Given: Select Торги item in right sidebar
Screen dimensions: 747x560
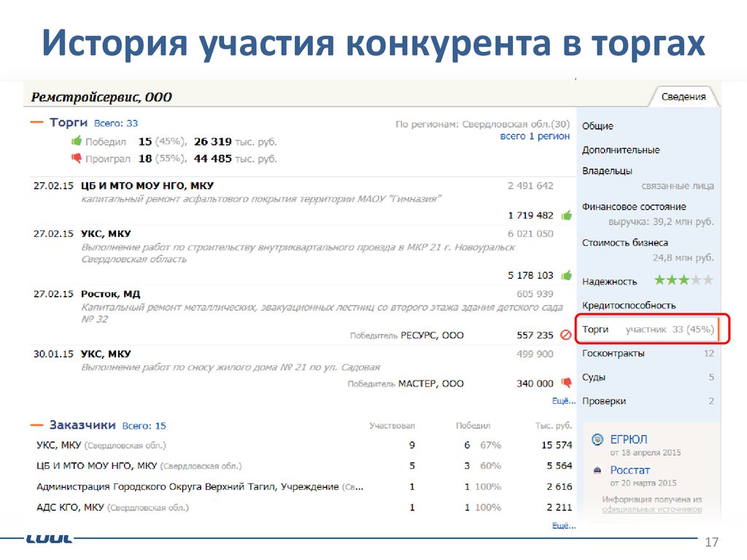Looking at the screenshot, I should (595, 330).
